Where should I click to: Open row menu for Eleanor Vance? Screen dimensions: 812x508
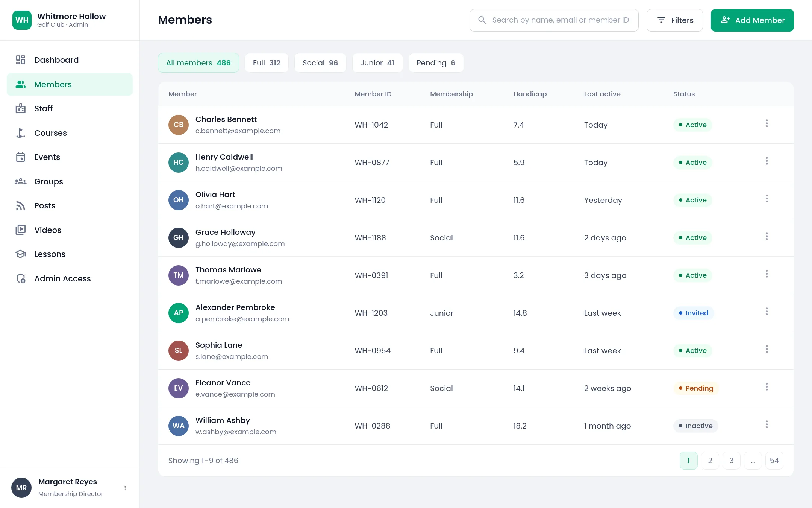pyautogui.click(x=767, y=387)
